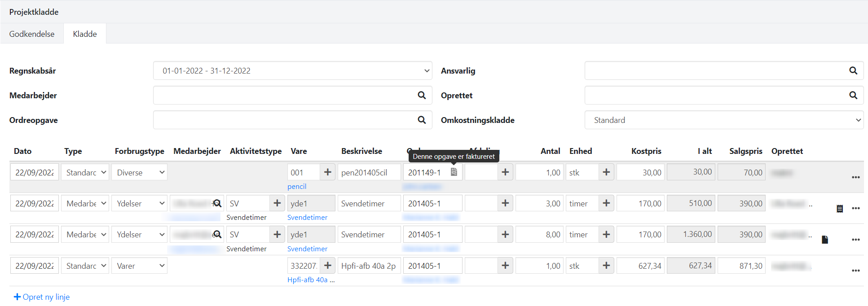Image resolution: width=868 pixels, height=306 pixels.
Task: Edit Antal 8,00 field
Action: click(x=539, y=234)
